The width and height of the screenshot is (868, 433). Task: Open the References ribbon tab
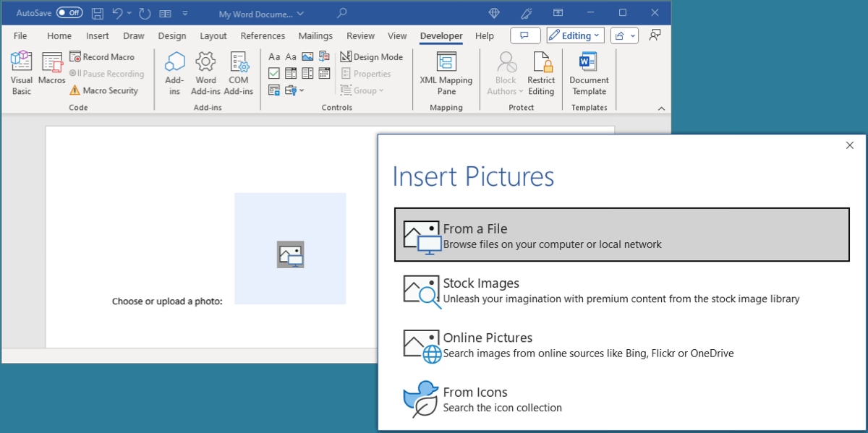click(x=263, y=35)
